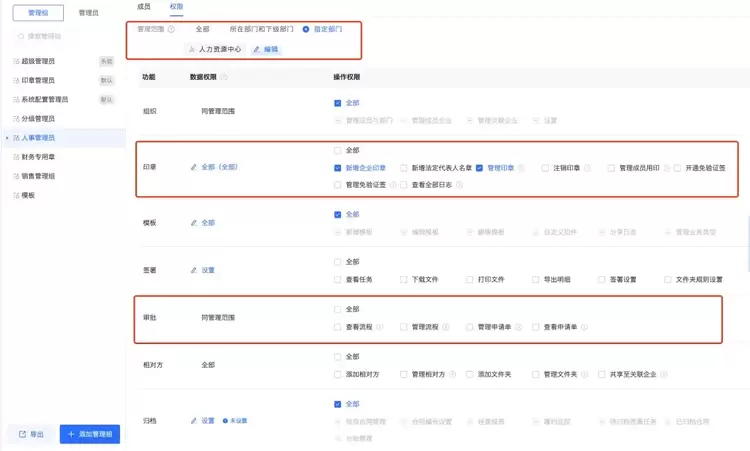This screenshot has width=750, height=451.
Task: Click the pencil icon in the 模板 row
Action: [194, 223]
